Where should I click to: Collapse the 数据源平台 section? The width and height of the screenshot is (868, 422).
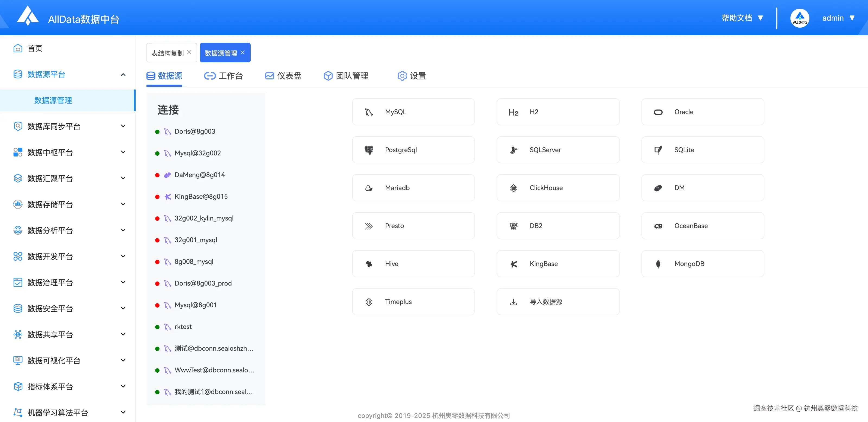click(123, 74)
